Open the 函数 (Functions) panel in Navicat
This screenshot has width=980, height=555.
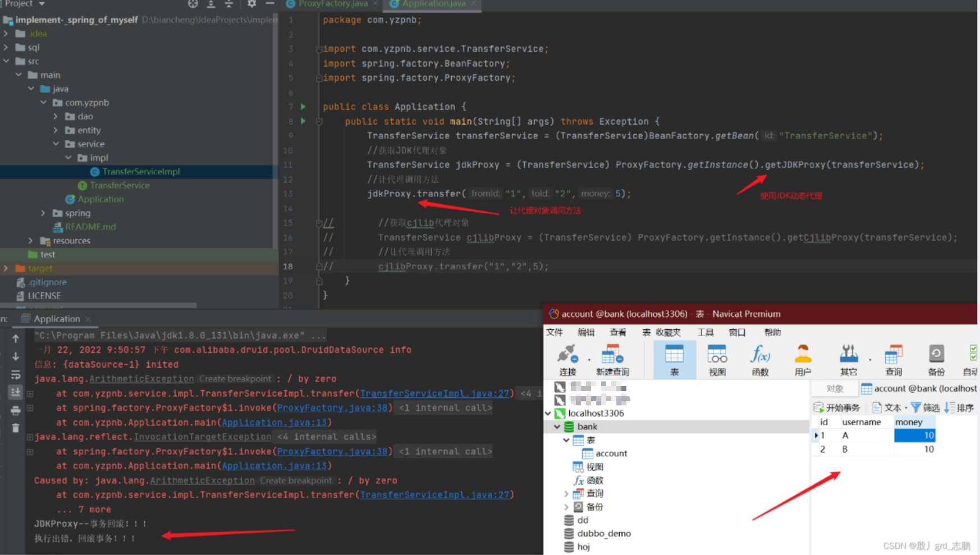[x=761, y=359]
